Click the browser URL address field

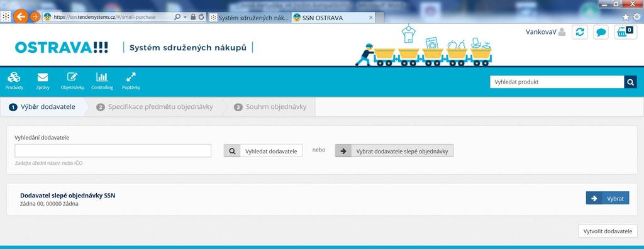tap(108, 17)
